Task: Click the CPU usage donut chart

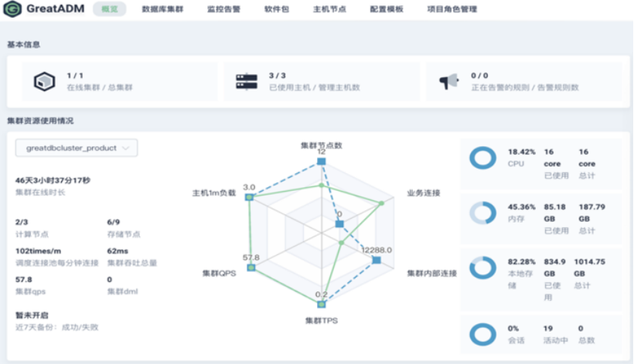Action: (482, 158)
